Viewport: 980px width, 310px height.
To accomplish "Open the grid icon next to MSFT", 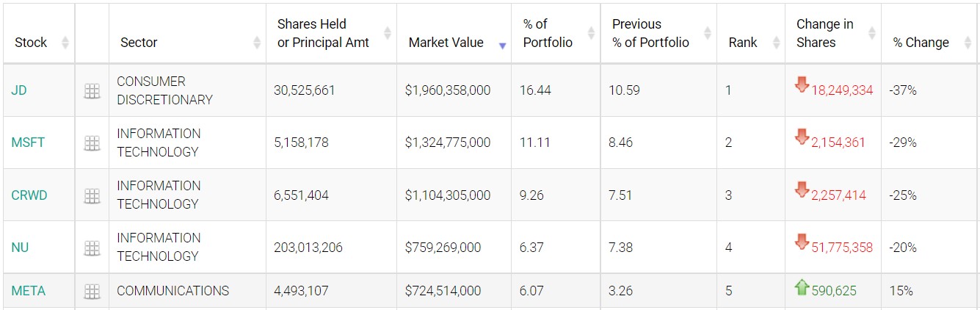I will click(x=92, y=143).
